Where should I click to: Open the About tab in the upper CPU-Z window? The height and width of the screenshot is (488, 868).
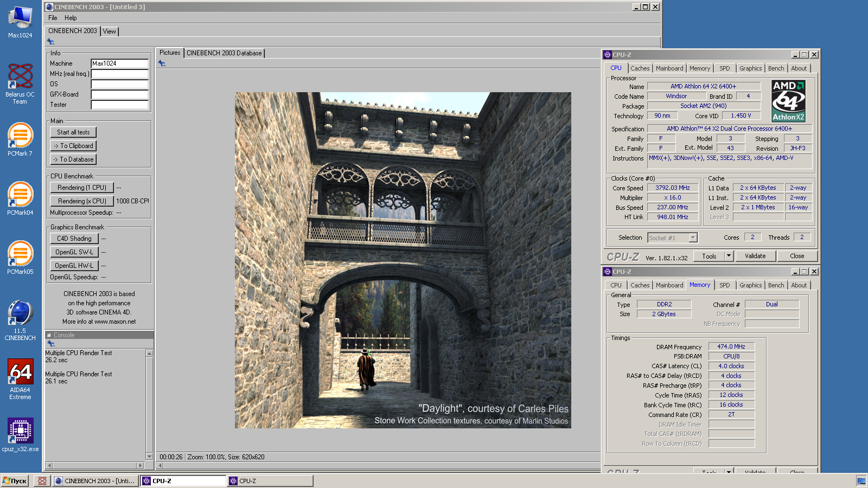pyautogui.click(x=799, y=68)
